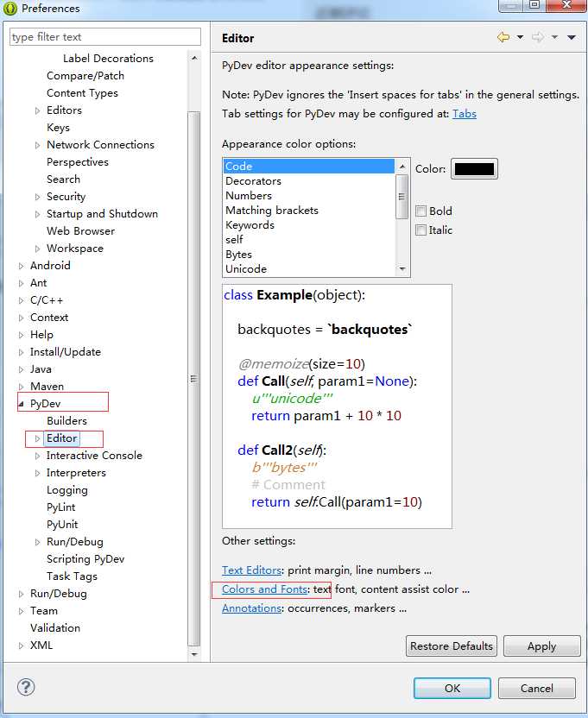Collapse the PyDev tree node

click(x=21, y=404)
